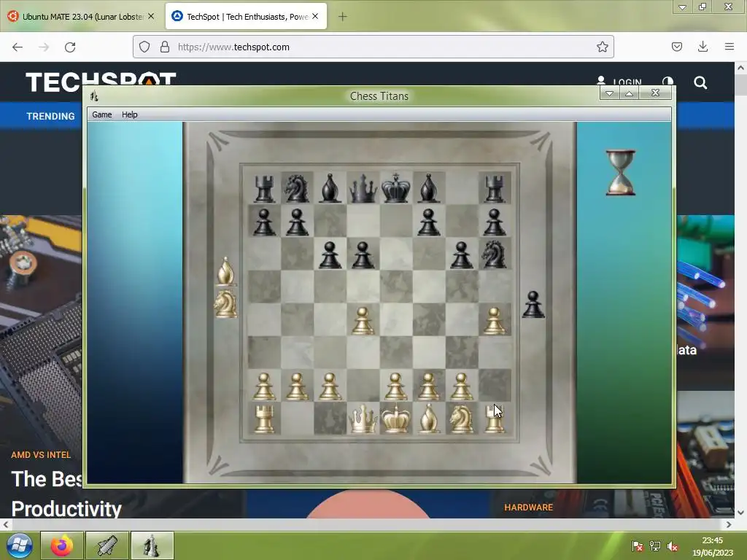Image resolution: width=747 pixels, height=560 pixels.
Task: Click the hourglass timer icon
Action: (x=620, y=172)
